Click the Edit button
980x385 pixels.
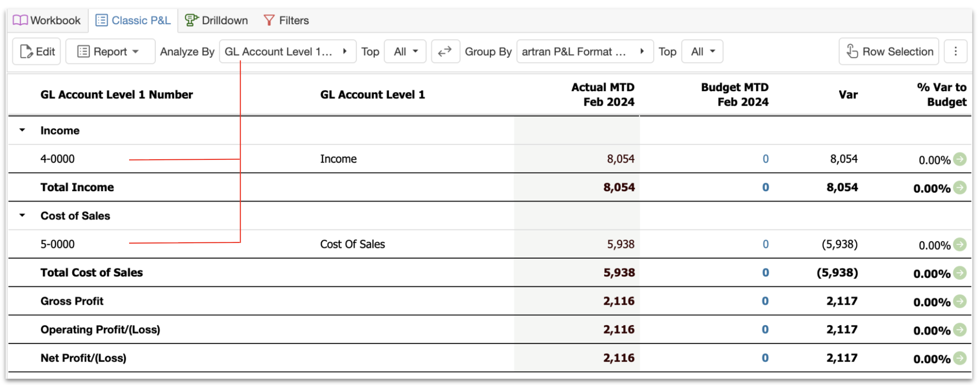click(x=36, y=51)
